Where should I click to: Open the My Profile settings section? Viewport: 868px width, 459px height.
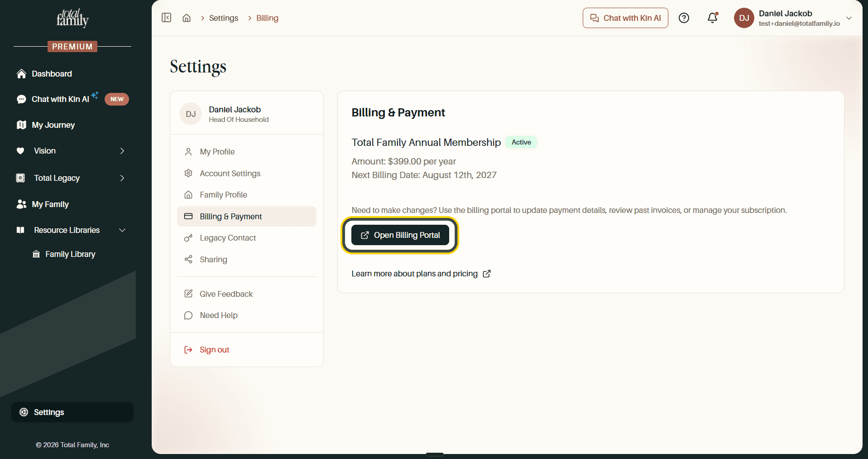(x=247, y=152)
